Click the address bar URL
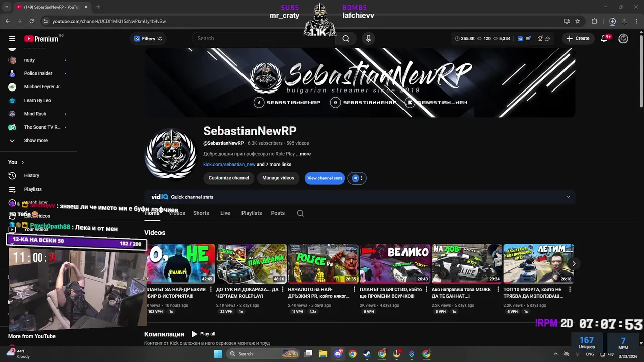This screenshot has width=644, height=362. (109, 21)
